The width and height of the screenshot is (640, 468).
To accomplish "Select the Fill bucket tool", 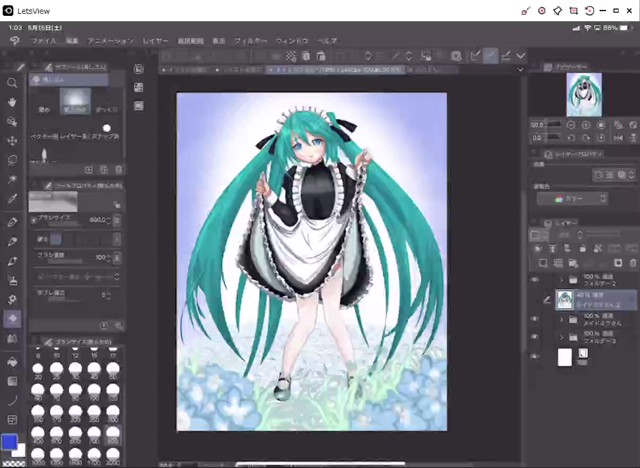I will [12, 362].
